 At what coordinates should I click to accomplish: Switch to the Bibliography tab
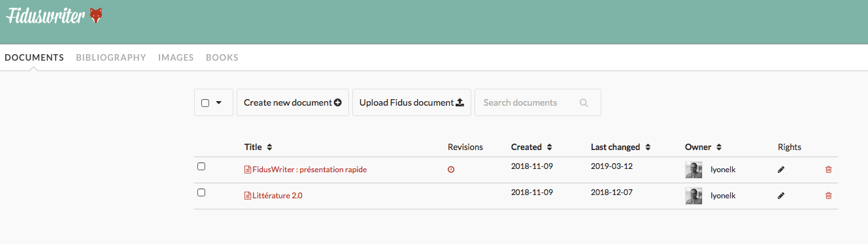pos(111,57)
